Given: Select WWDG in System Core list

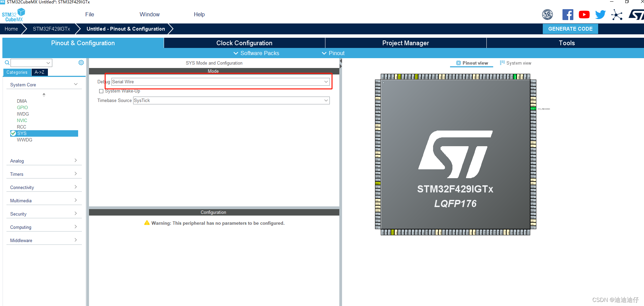Looking at the screenshot, I should 24,140.
